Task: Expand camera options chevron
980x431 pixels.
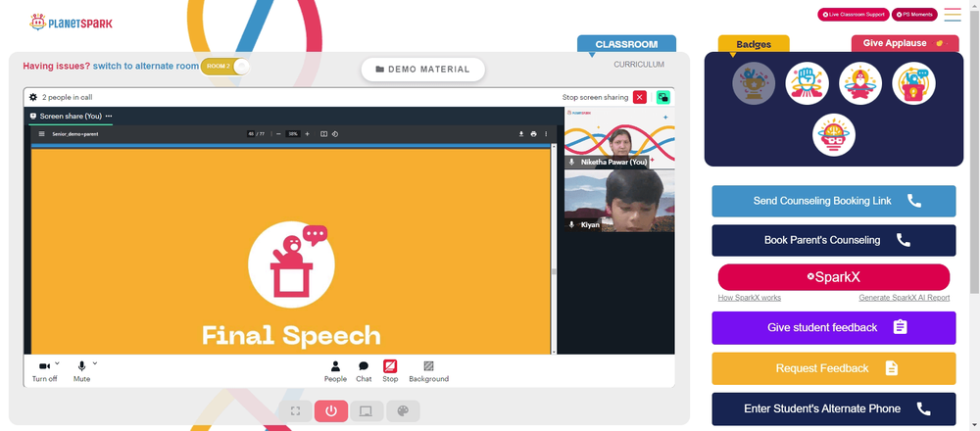Action: coord(58,362)
